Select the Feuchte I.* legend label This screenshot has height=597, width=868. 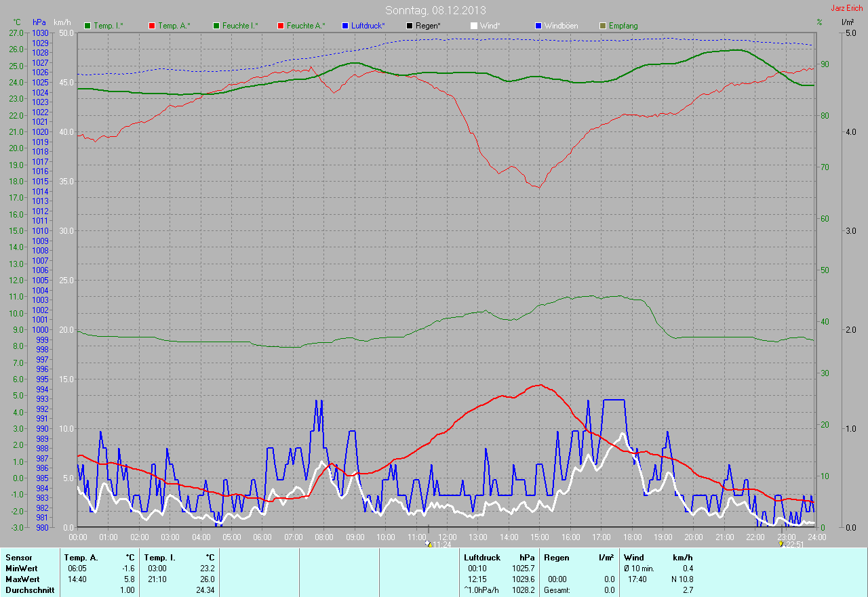240,26
